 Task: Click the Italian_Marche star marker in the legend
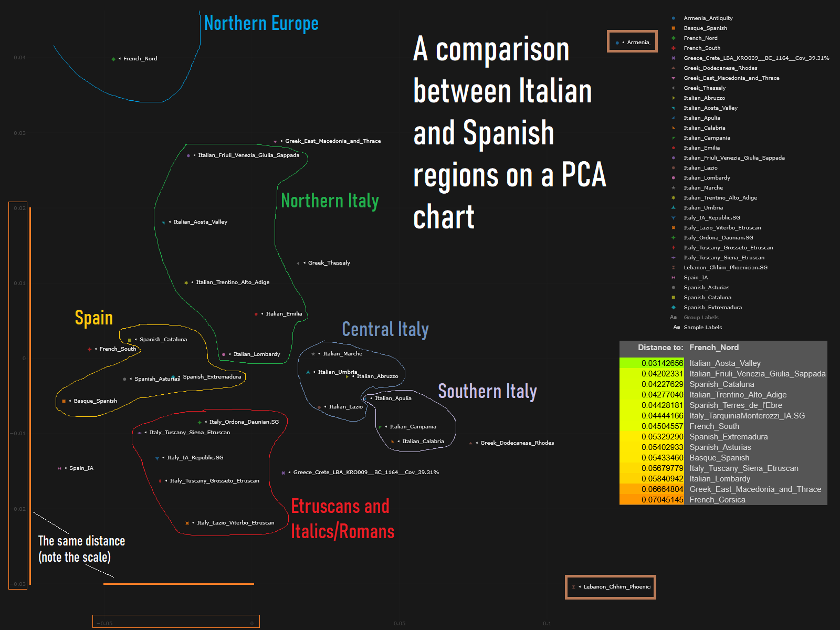[674, 188]
